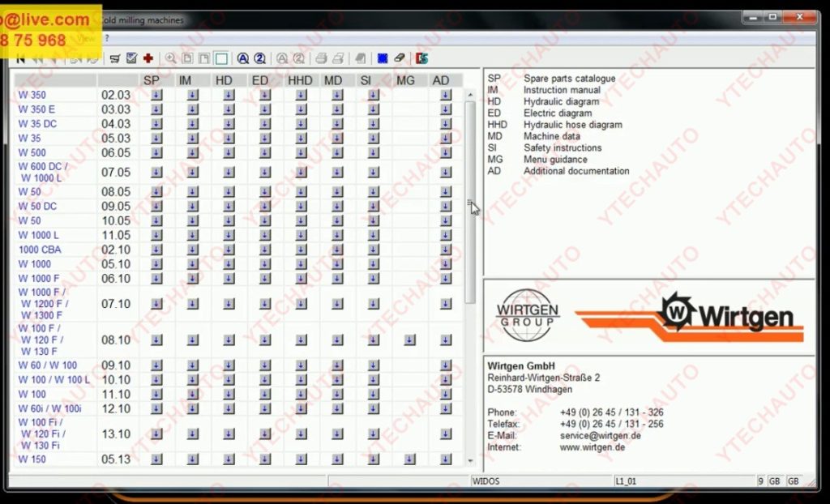
Task: Click the eraser icon in toolbar
Action: [x=399, y=58]
